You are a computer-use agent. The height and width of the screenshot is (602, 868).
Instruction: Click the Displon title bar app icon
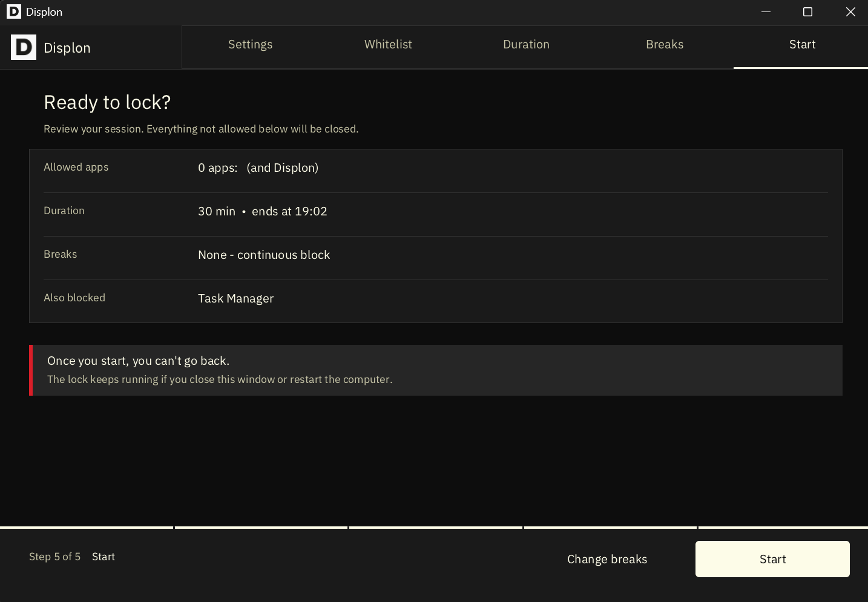tap(13, 11)
